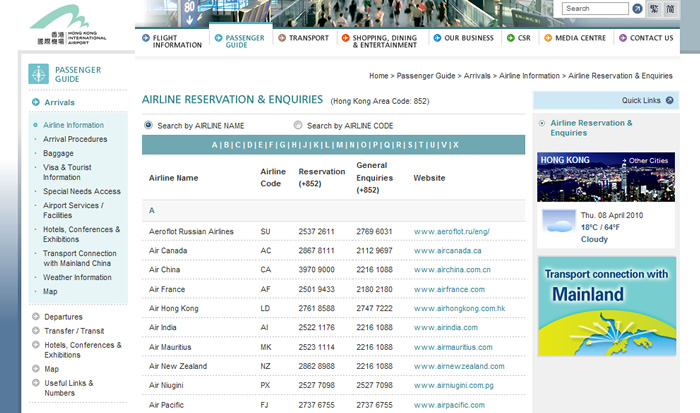Select Search by AIRLINE CODE radio button
The image size is (700, 413).
(298, 125)
